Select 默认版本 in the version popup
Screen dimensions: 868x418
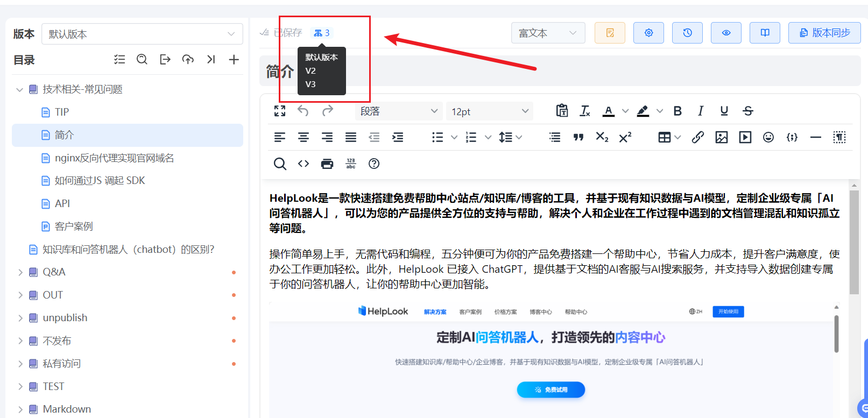pos(322,57)
